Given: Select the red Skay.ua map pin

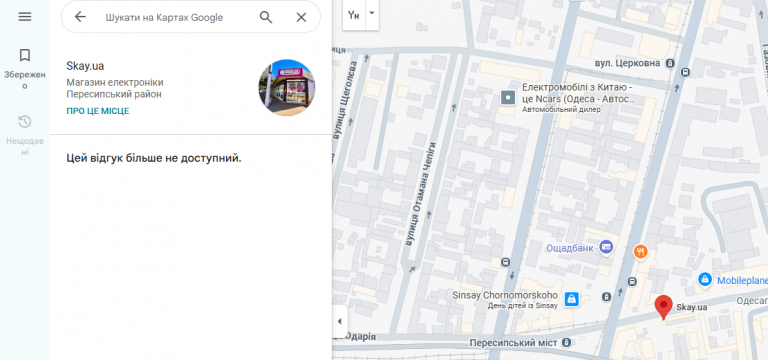Looking at the screenshot, I should pos(664,308).
